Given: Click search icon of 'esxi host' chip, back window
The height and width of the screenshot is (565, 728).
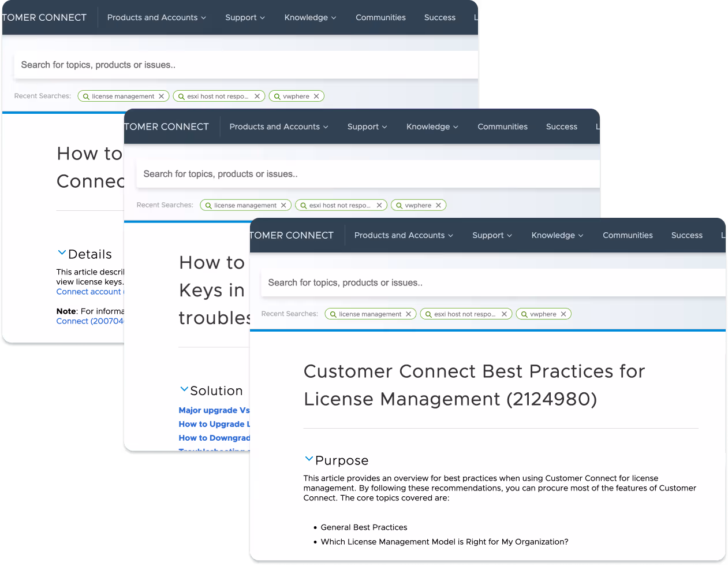Looking at the screenshot, I should (181, 96).
